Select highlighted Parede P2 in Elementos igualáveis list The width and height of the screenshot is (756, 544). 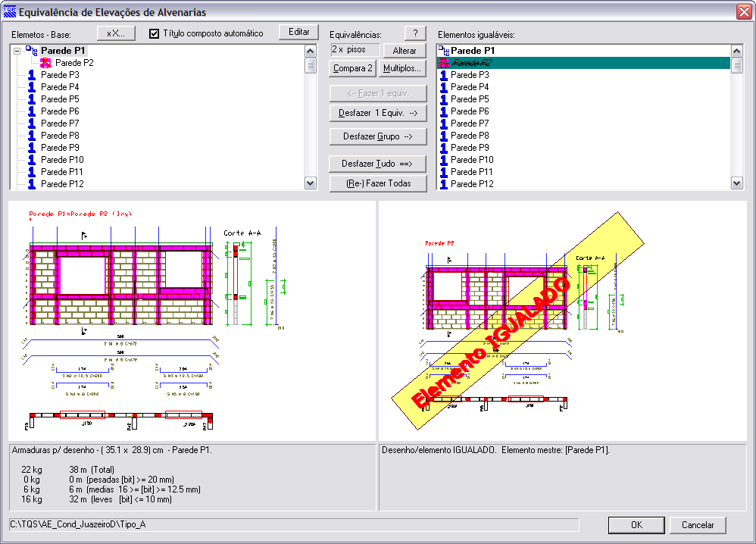(x=471, y=64)
